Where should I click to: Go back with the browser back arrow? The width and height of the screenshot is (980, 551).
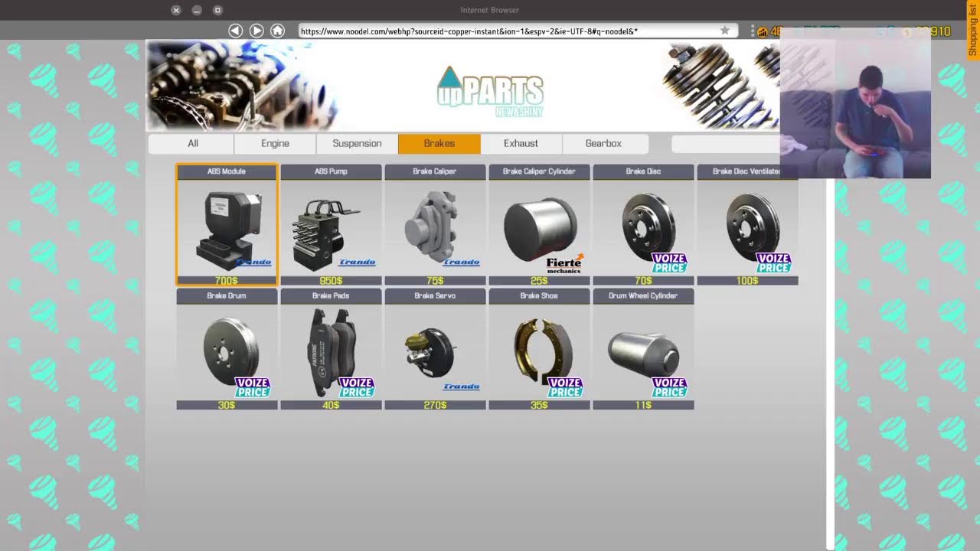point(236,31)
